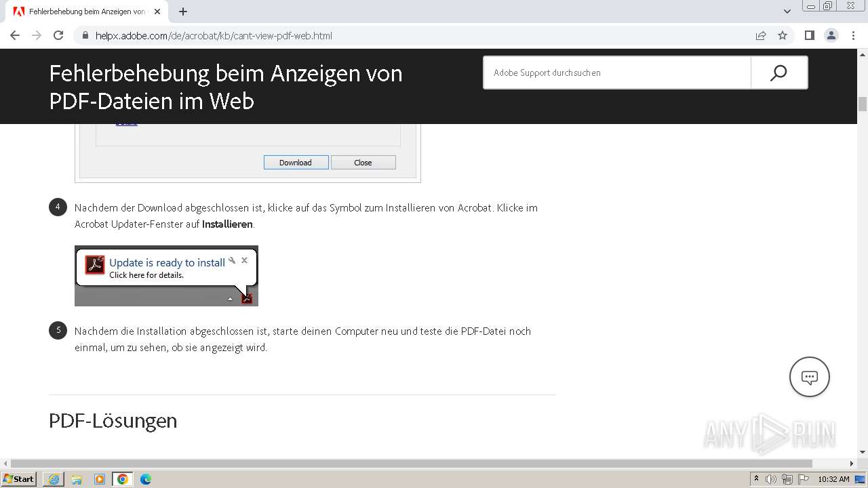The height and width of the screenshot is (488, 868).
Task: Bookmark this page with the star
Action: click(783, 35)
